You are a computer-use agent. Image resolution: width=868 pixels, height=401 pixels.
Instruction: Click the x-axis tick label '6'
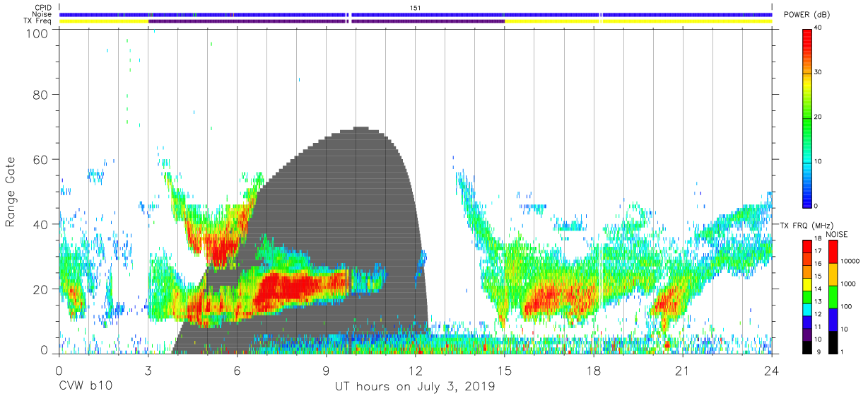point(237,370)
